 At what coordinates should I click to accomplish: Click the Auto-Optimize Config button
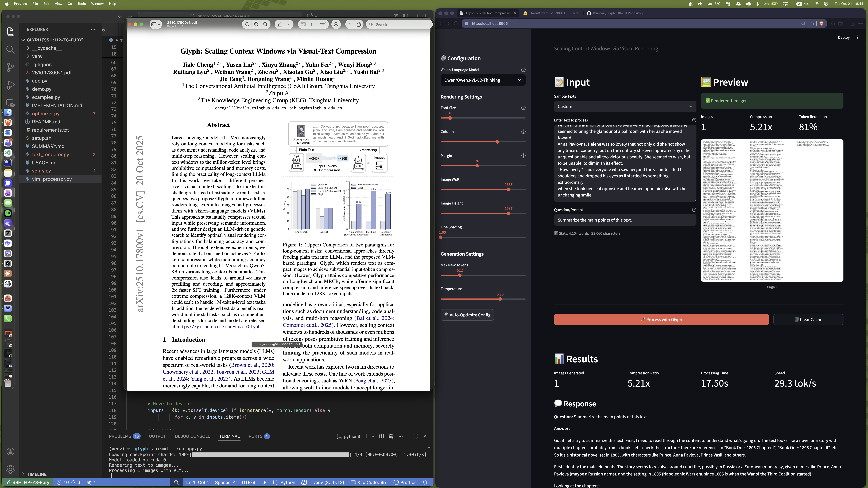pos(467,315)
